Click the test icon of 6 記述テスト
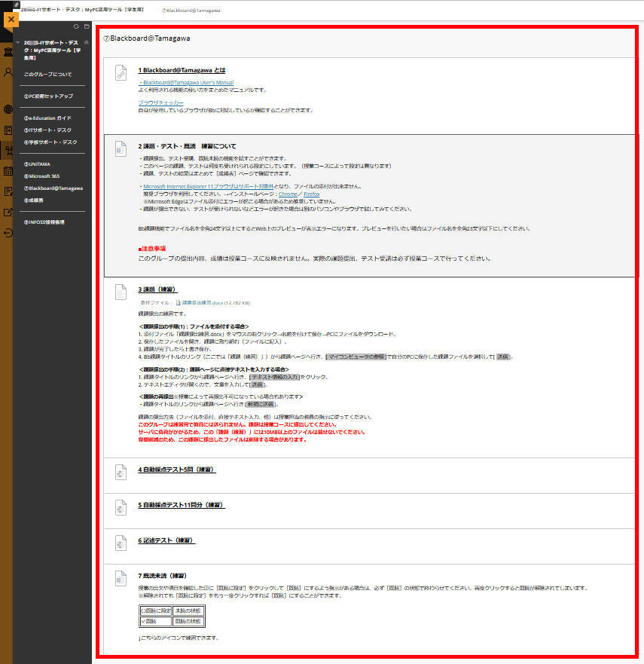Screen dimensions: 644x664 point(121,543)
